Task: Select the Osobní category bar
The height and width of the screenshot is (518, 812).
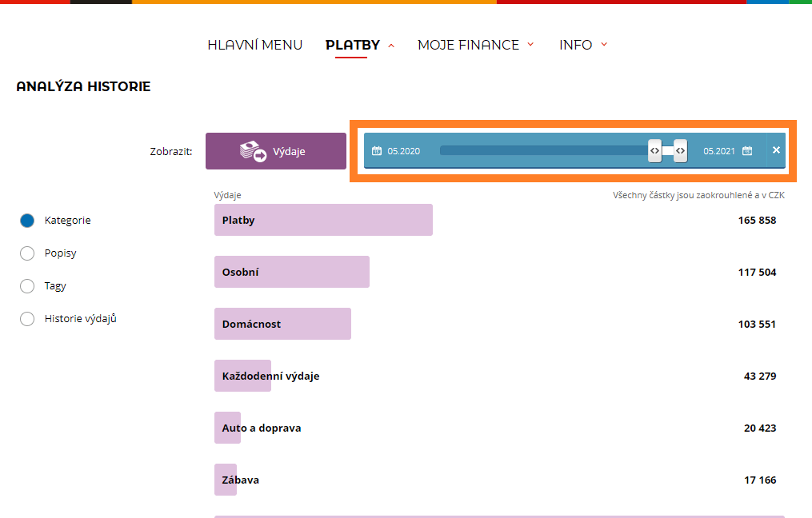Action: [291, 272]
